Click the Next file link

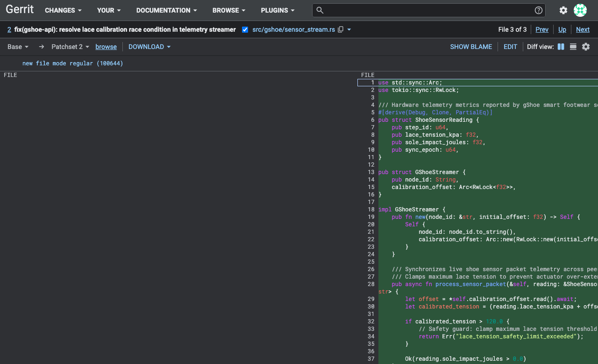click(x=583, y=29)
